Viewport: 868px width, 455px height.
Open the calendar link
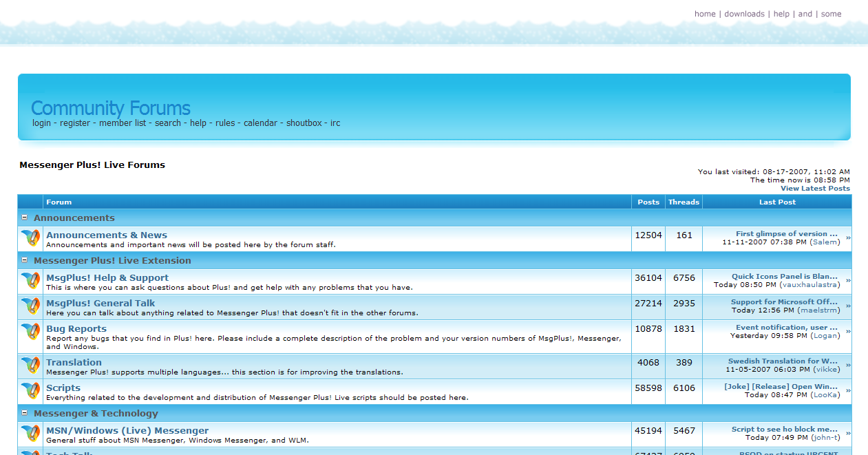click(x=260, y=123)
